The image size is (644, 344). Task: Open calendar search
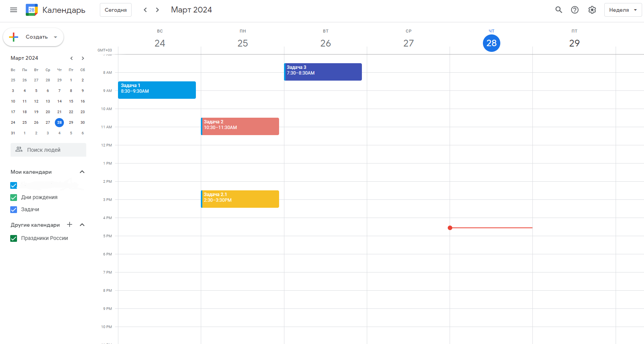559,10
